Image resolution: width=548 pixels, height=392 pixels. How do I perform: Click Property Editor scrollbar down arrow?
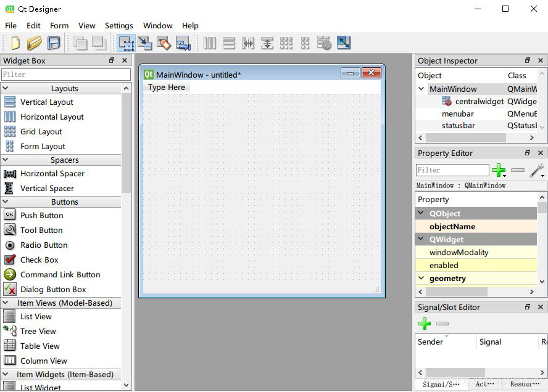click(542, 281)
